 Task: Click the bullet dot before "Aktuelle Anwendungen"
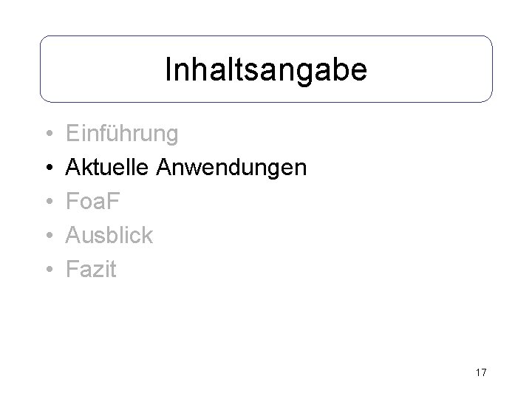tap(47, 168)
